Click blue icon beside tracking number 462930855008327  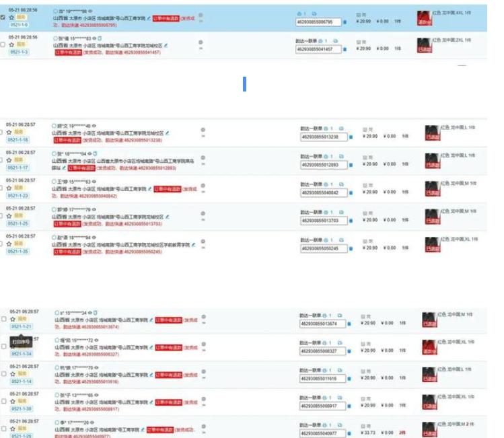pos(349,351)
